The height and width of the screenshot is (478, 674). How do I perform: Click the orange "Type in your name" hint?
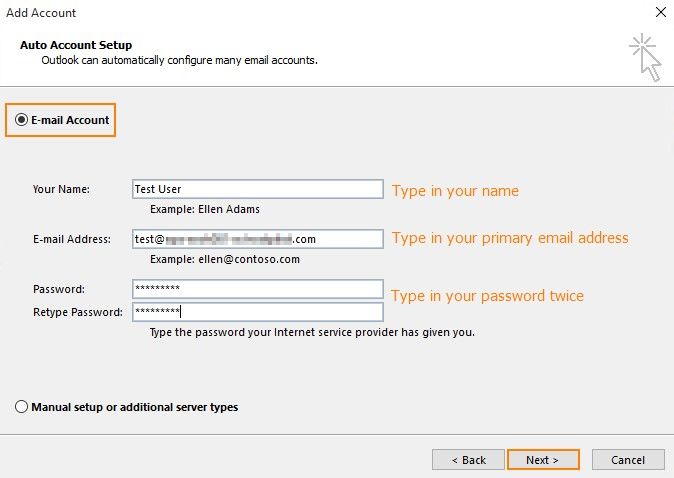tap(455, 191)
